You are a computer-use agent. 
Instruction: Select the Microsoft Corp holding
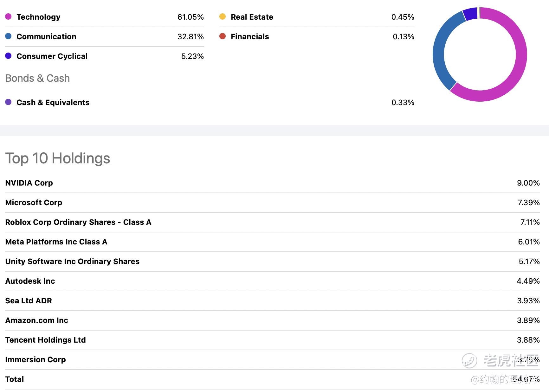(34, 202)
